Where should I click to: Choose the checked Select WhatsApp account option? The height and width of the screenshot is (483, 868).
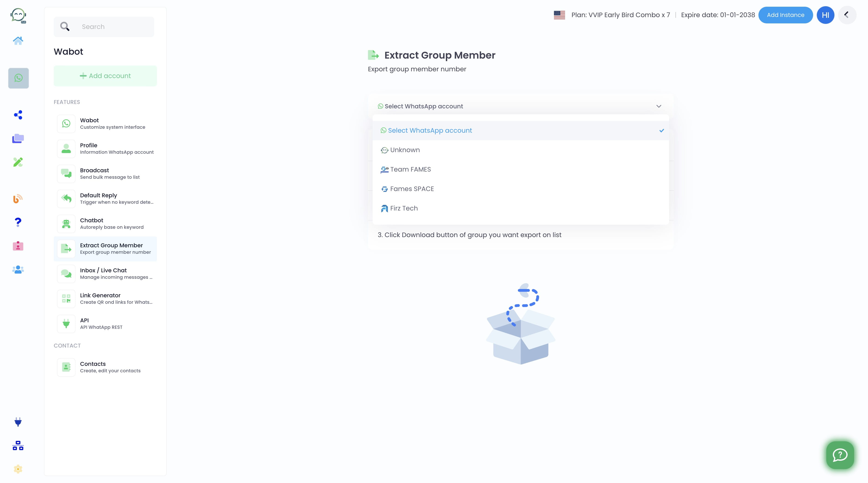(x=521, y=130)
